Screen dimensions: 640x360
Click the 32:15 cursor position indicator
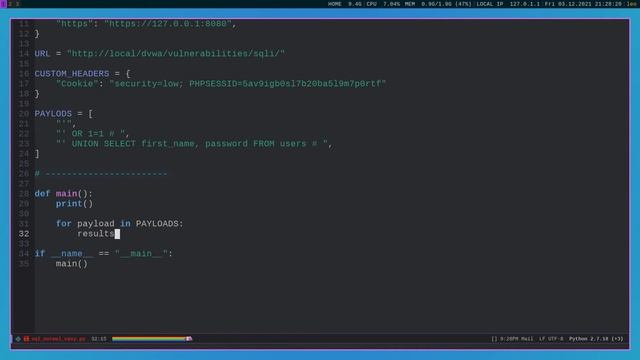point(99,339)
